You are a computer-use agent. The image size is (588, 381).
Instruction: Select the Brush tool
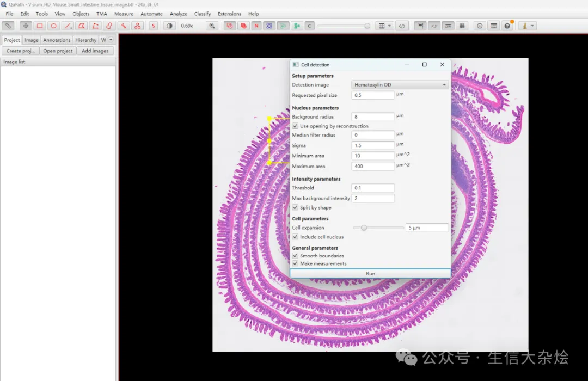click(109, 26)
